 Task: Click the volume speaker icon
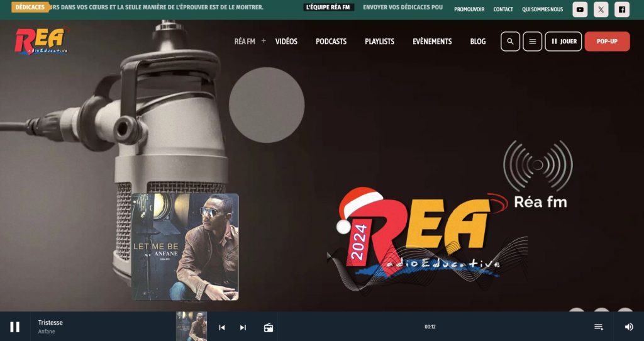point(629,327)
